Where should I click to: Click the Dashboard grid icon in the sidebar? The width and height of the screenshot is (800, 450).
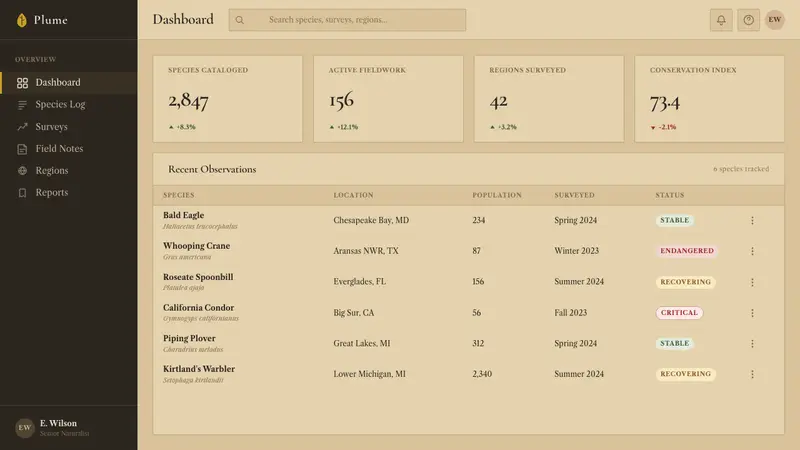(x=22, y=83)
